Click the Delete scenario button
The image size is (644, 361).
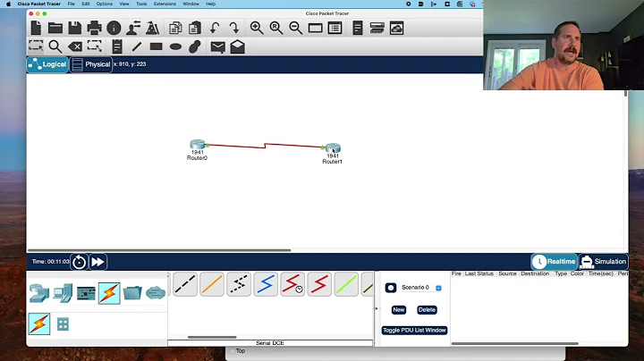pyautogui.click(x=427, y=310)
